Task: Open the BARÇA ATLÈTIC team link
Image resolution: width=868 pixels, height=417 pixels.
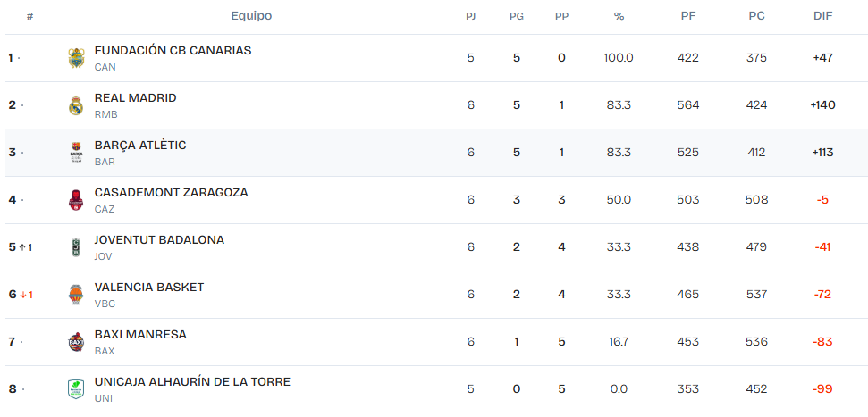Action: [139, 146]
